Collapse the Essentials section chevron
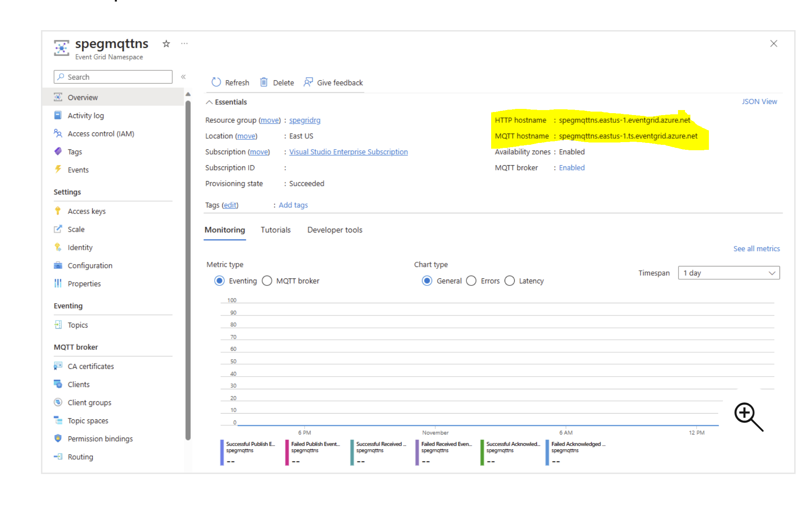The height and width of the screenshot is (509, 812). click(x=209, y=102)
